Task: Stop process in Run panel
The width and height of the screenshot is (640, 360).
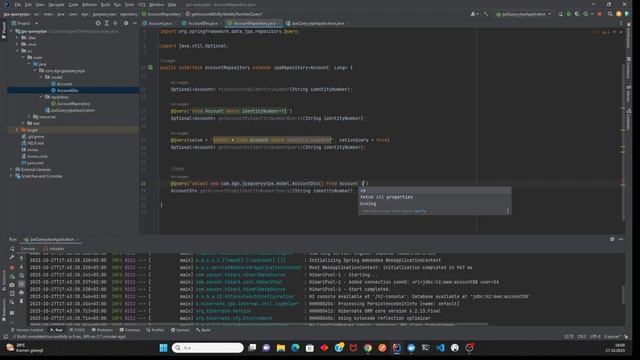Action: point(12,267)
